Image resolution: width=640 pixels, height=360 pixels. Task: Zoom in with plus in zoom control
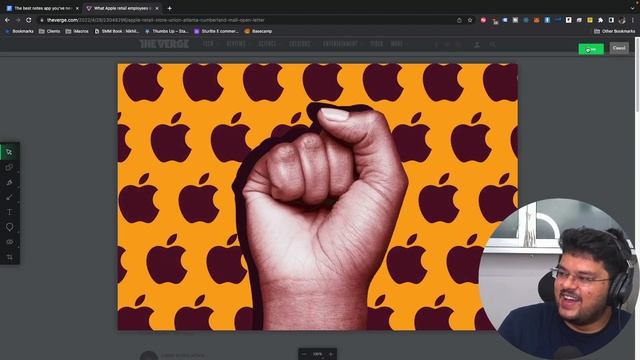[331, 354]
